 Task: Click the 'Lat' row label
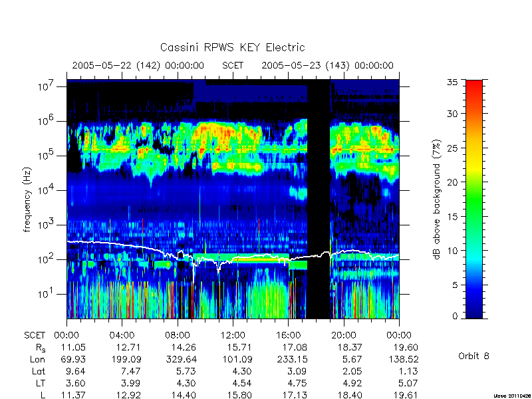coord(39,372)
